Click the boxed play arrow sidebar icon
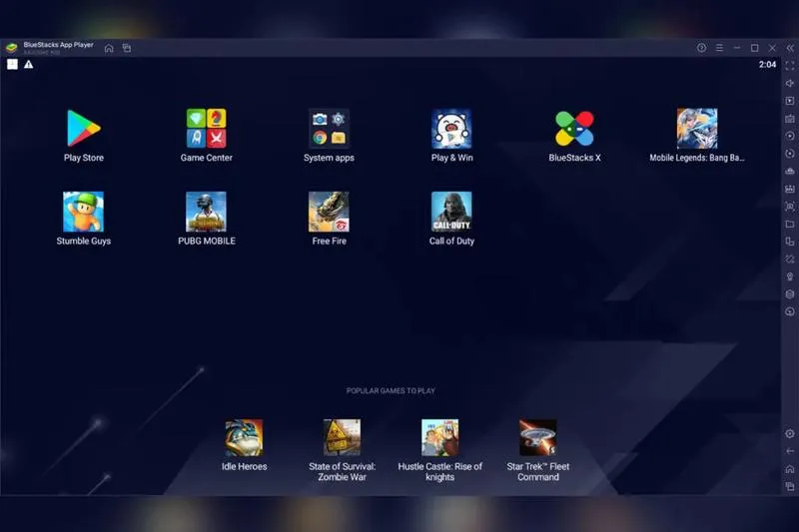Screen dimensions: 799x532 pos(790,101)
